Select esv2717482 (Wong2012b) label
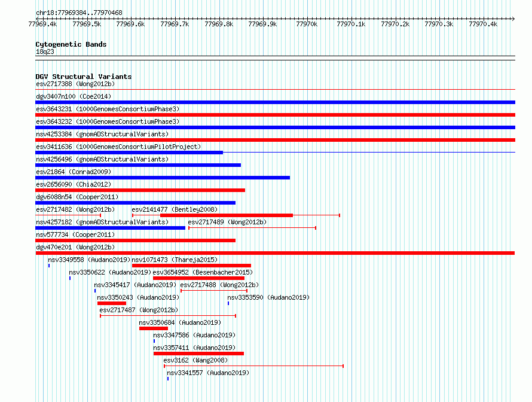 point(75,209)
